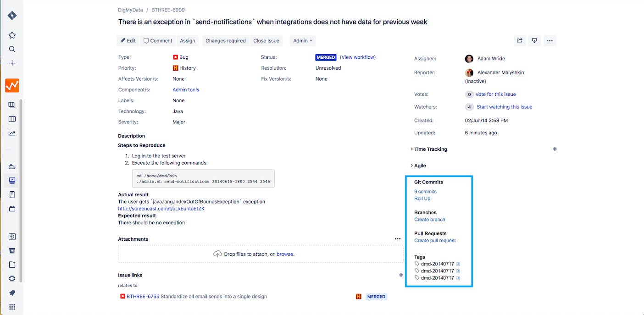
Task: Open the Admin dropdown menu
Action: pos(303,41)
